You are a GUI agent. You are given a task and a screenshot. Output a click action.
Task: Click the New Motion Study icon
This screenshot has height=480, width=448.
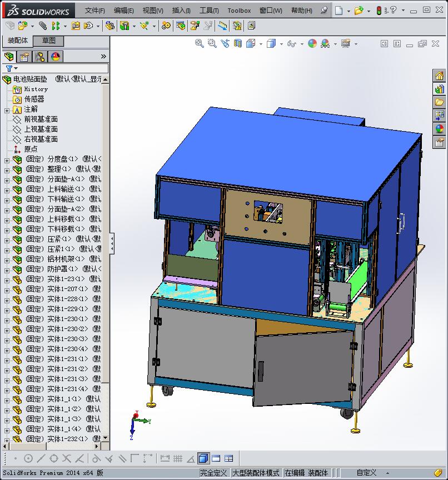(x=166, y=26)
